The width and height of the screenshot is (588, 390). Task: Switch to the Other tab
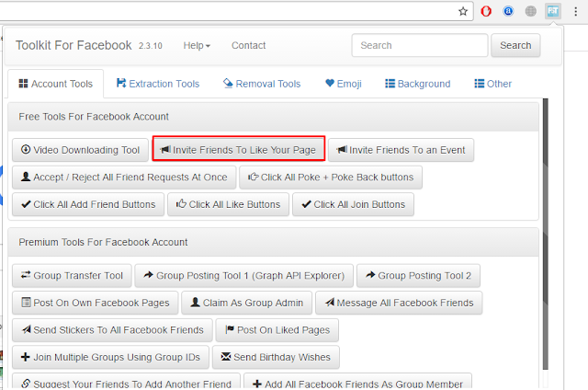492,84
